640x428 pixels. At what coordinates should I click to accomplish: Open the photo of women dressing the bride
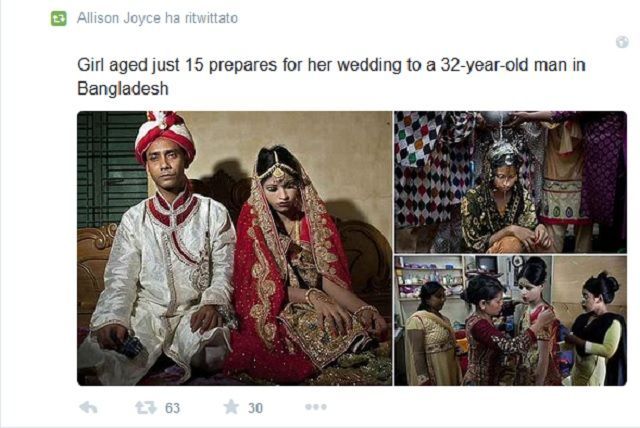(511, 321)
